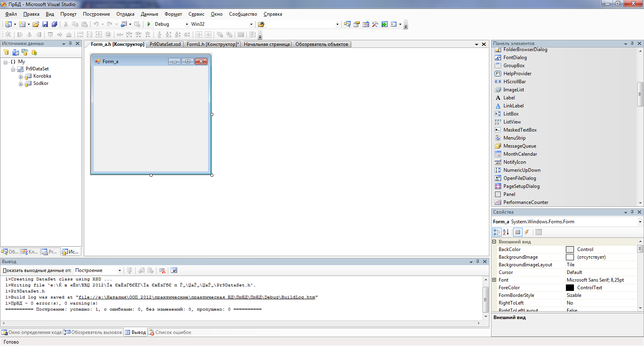The image size is (644, 346).
Task: Click the 'Окно определения кода' tab
Action: tap(32, 332)
